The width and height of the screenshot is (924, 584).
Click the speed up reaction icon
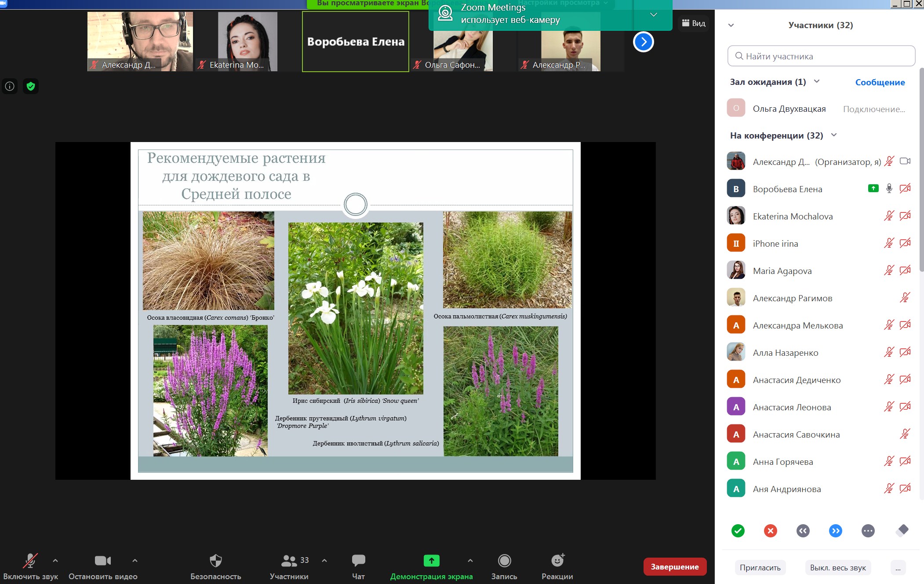pos(836,531)
